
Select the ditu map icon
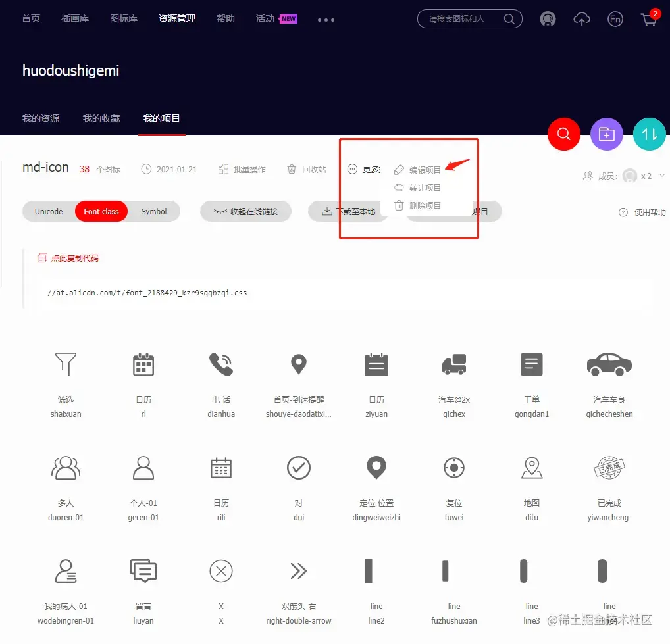532,468
